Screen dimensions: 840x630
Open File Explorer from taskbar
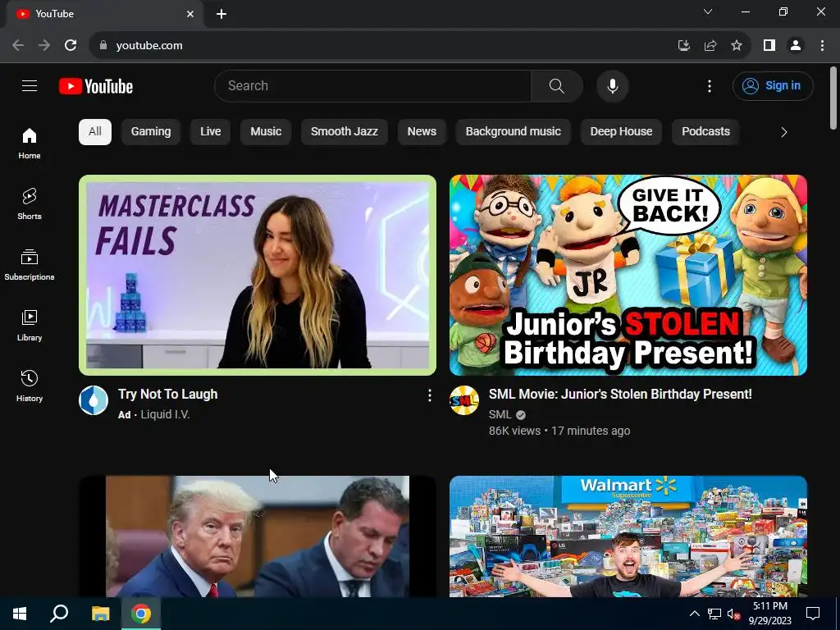point(100,614)
